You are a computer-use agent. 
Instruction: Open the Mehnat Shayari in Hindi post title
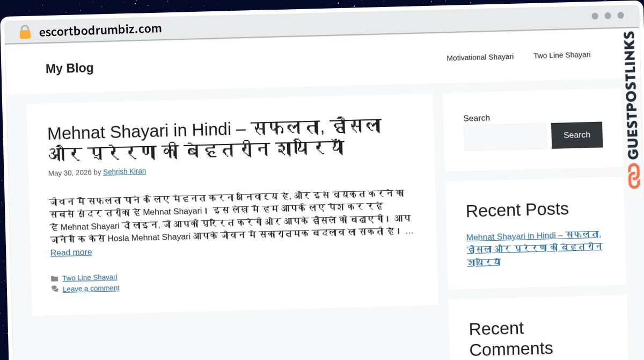coord(215,140)
